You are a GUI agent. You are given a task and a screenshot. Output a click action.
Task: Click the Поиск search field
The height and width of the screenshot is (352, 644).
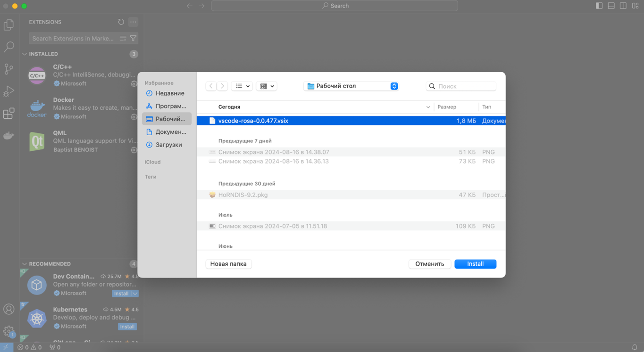[x=465, y=86]
